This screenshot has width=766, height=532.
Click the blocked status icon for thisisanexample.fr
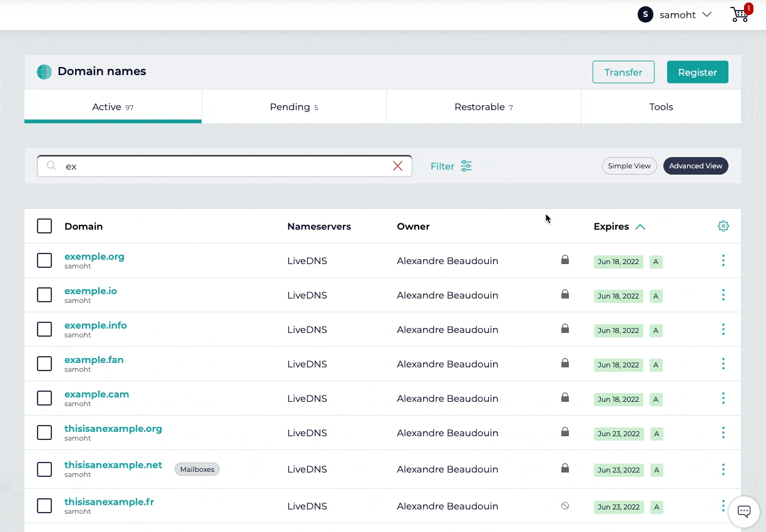pos(565,506)
